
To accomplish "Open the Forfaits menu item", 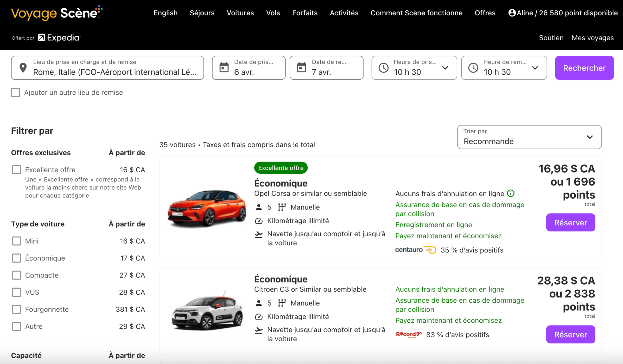I will [305, 13].
